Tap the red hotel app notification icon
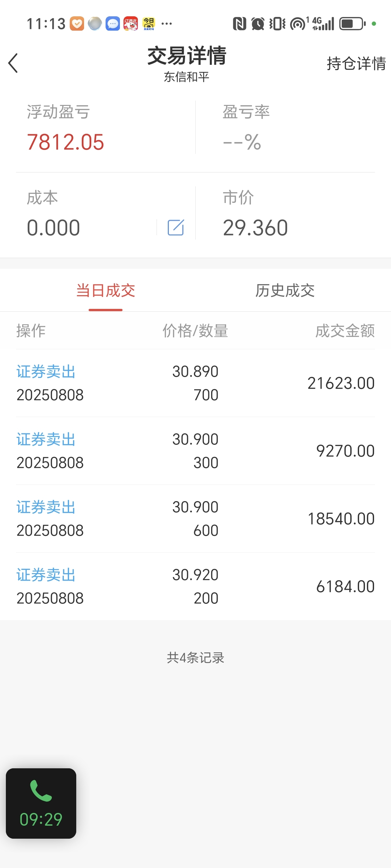Image resolution: width=391 pixels, height=868 pixels. (131, 23)
